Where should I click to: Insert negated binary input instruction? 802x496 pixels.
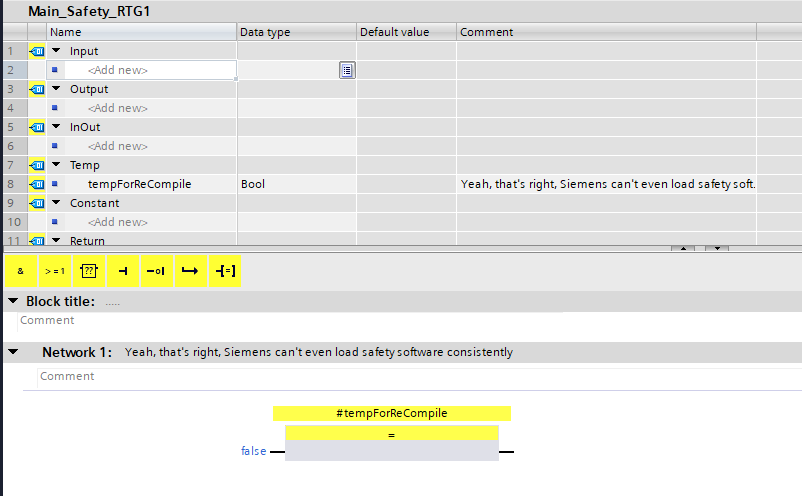157,271
